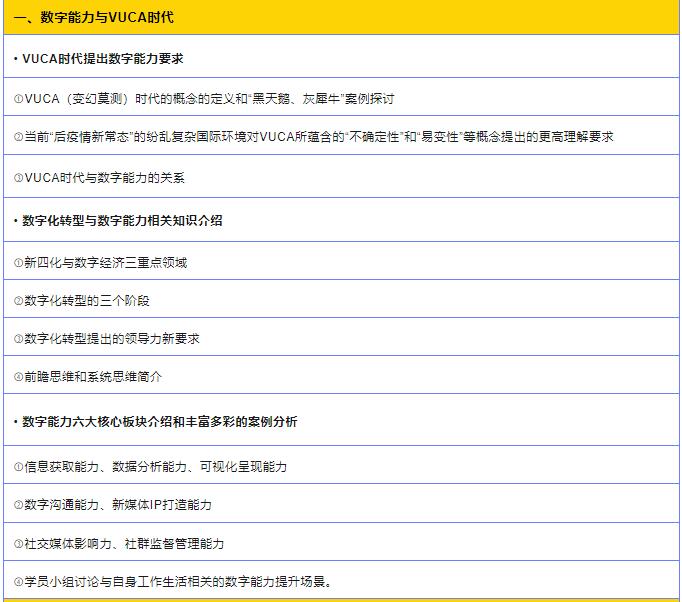Screen dimensions: 682x602
Task: Click the row about '黑天鹅、灰犀牛'案例探讨
Action: pyautogui.click(x=341, y=97)
